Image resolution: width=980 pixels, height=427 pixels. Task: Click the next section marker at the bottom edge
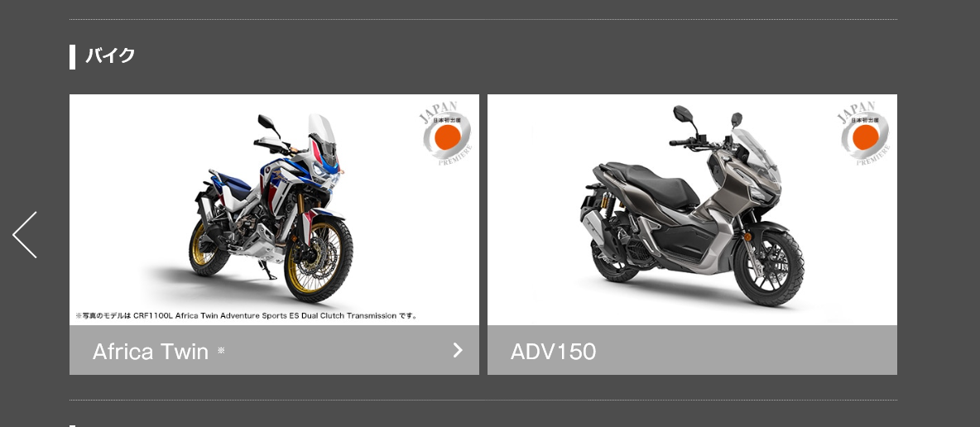point(73,425)
